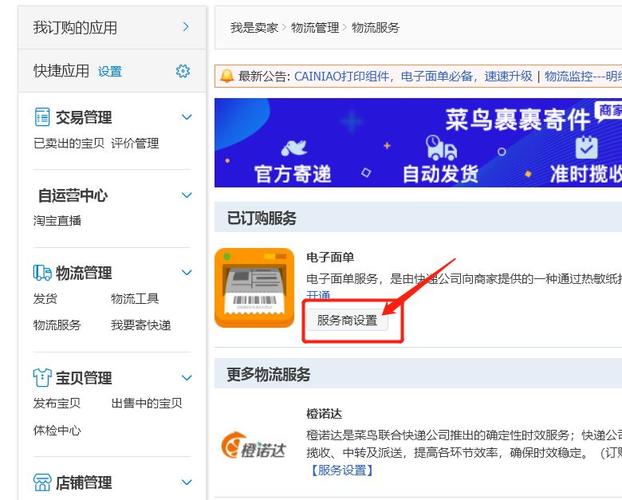This screenshot has height=500, width=622.
Task: Click the 交易管理 document icon
Action: 42,117
